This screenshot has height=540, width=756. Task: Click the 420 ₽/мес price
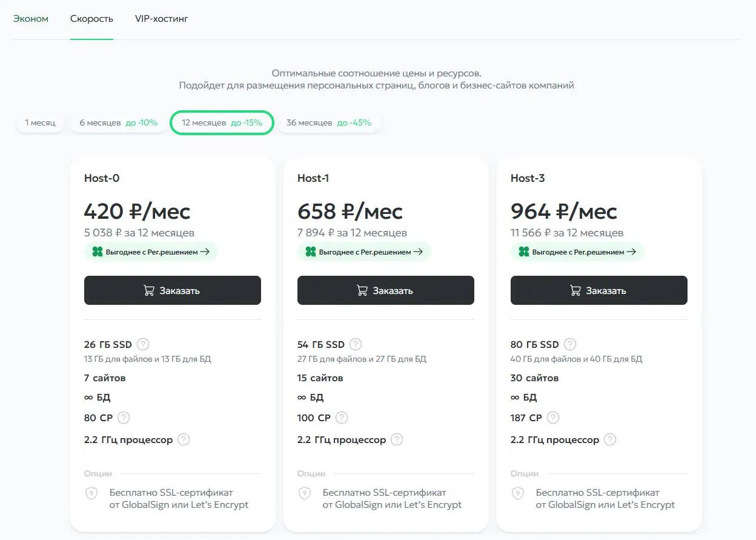(138, 212)
